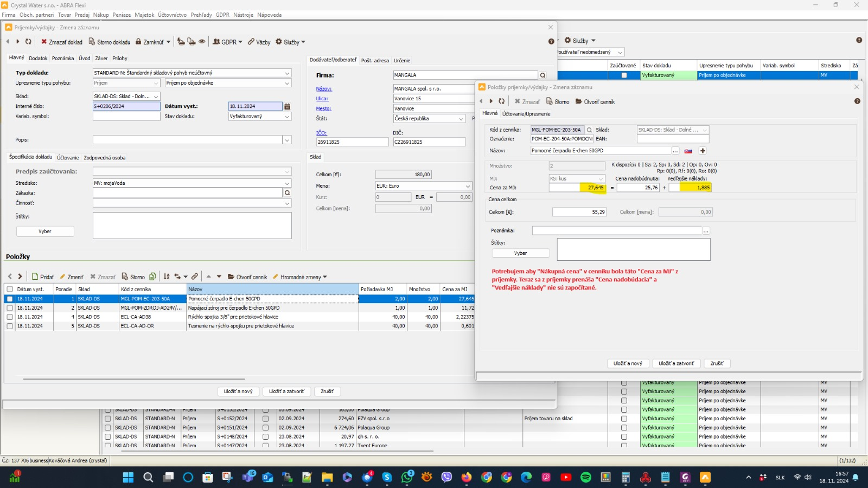
Task: Check the row for ECL-CA-AD38 item
Action: click(x=10, y=317)
